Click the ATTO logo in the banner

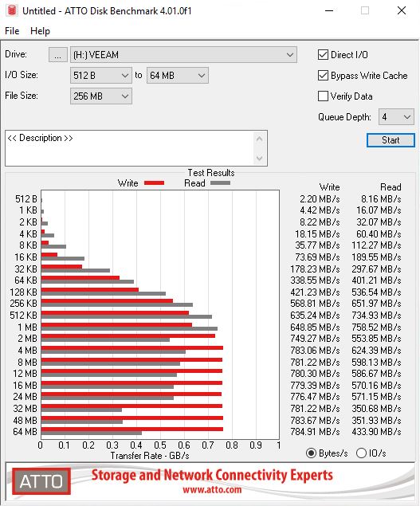click(x=41, y=481)
